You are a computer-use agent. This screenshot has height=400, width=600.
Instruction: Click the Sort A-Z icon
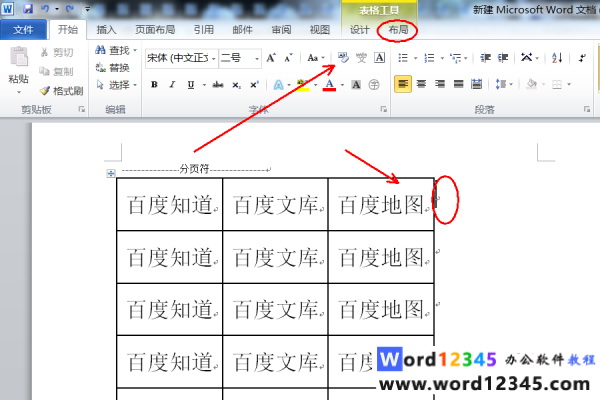(557, 58)
